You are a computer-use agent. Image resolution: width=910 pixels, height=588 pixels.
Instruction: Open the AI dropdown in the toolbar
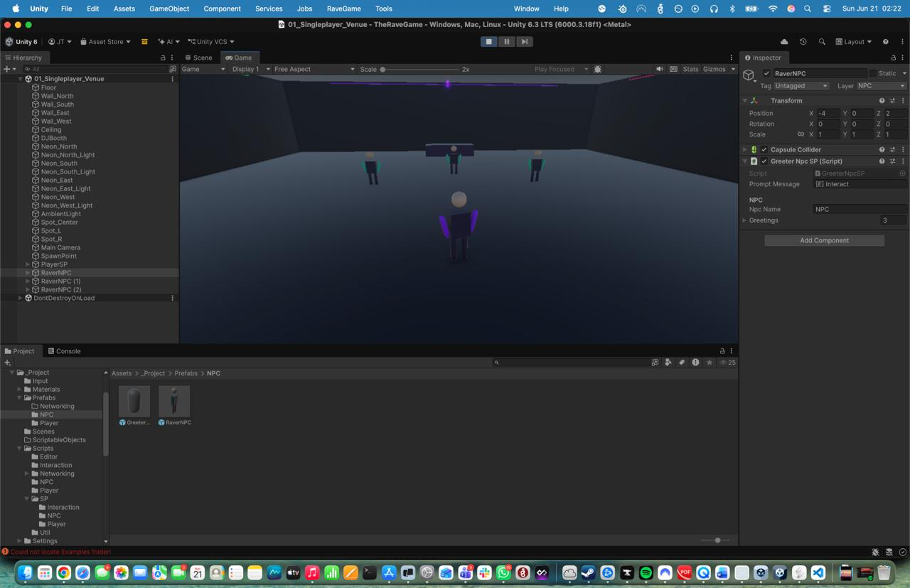coord(168,42)
